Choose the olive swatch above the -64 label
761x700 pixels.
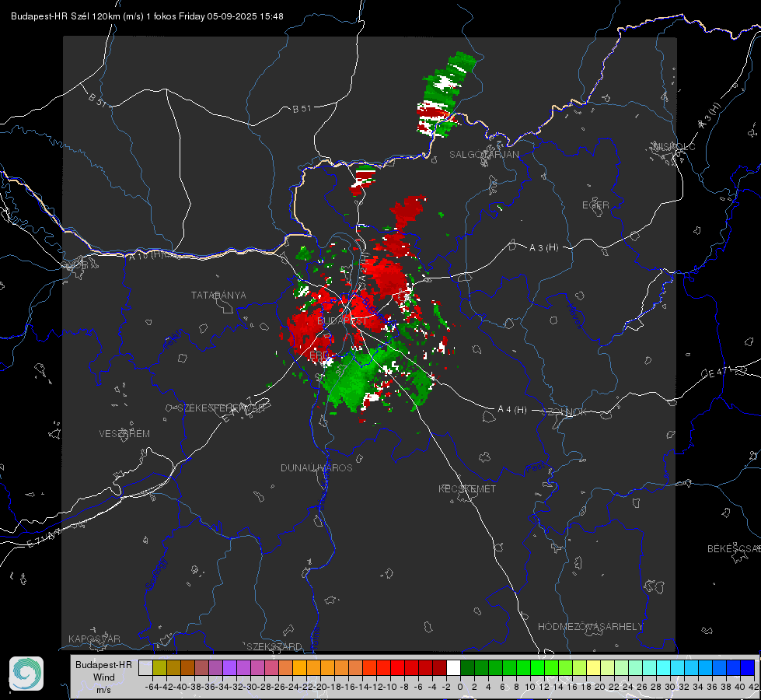pos(159,668)
